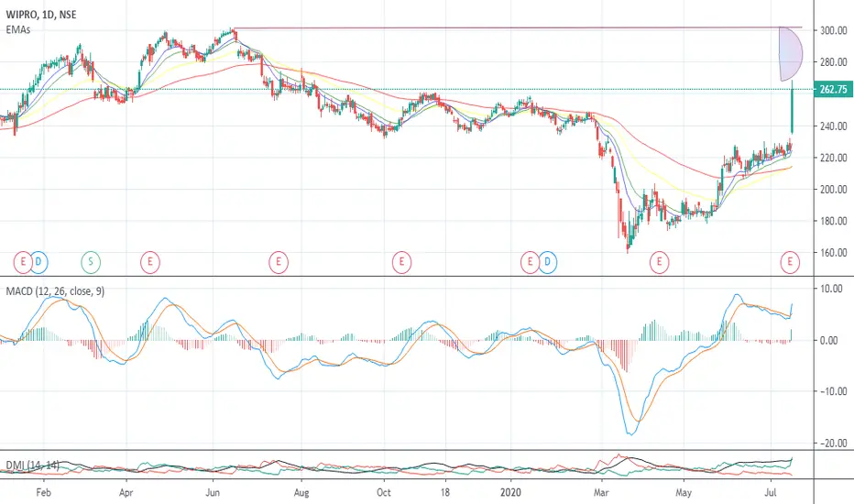Image resolution: width=854 pixels, height=504 pixels.
Task: Click the blue D dividend marker near 2020
Action: point(548,262)
